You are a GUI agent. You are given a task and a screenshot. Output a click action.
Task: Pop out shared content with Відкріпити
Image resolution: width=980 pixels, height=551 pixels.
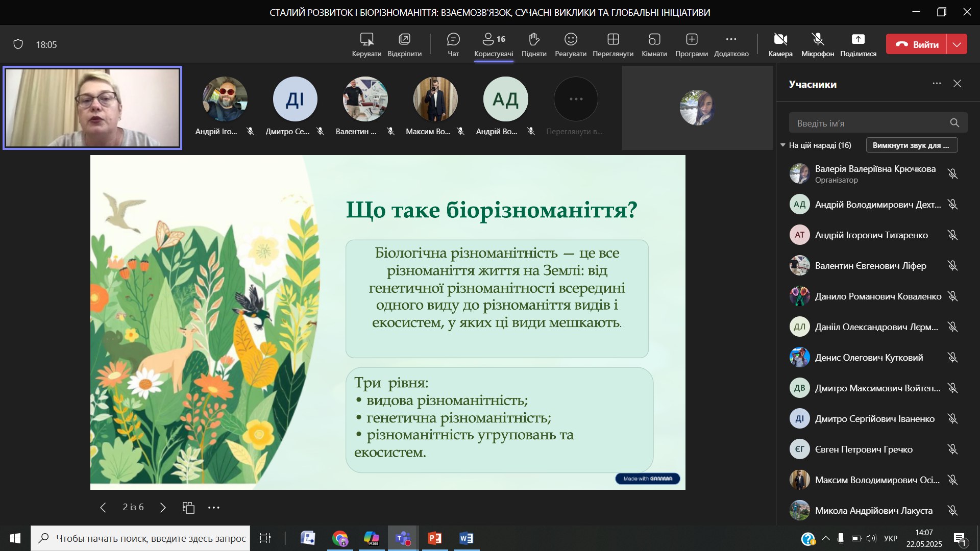tap(404, 40)
